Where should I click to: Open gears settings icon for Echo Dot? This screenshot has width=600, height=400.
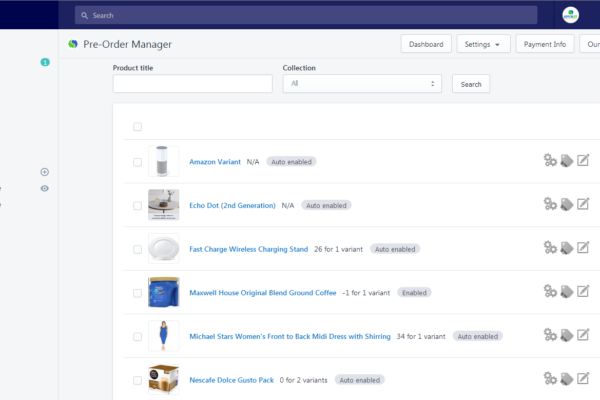coord(550,204)
